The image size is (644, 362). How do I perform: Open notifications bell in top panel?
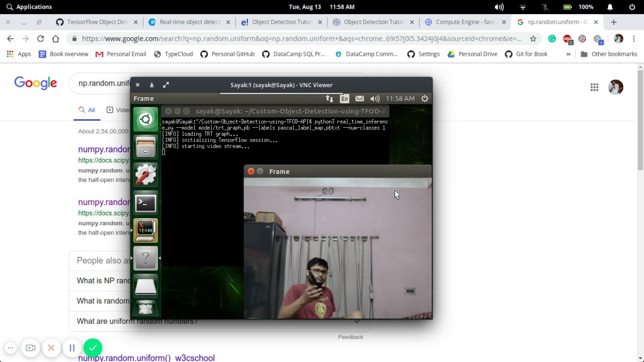click(610, 7)
